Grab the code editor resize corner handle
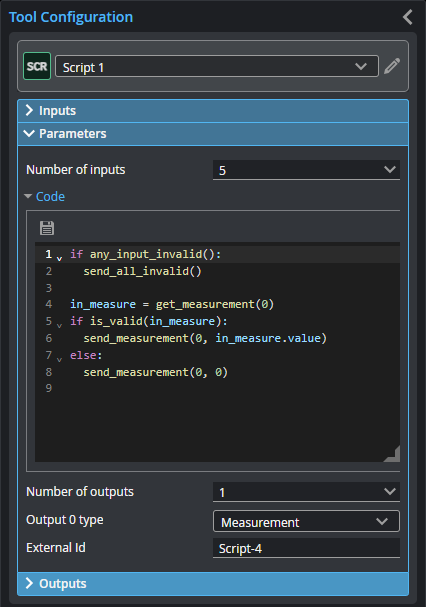426x607 pixels. pyautogui.click(x=392, y=454)
